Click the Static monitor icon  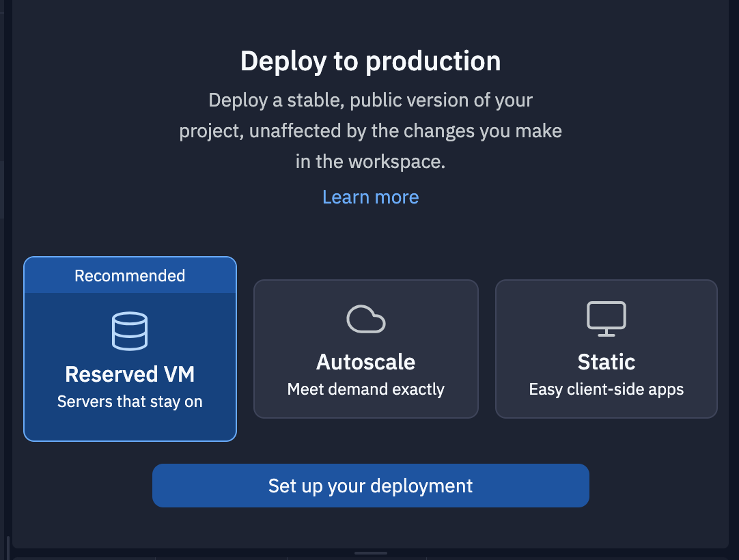click(606, 319)
